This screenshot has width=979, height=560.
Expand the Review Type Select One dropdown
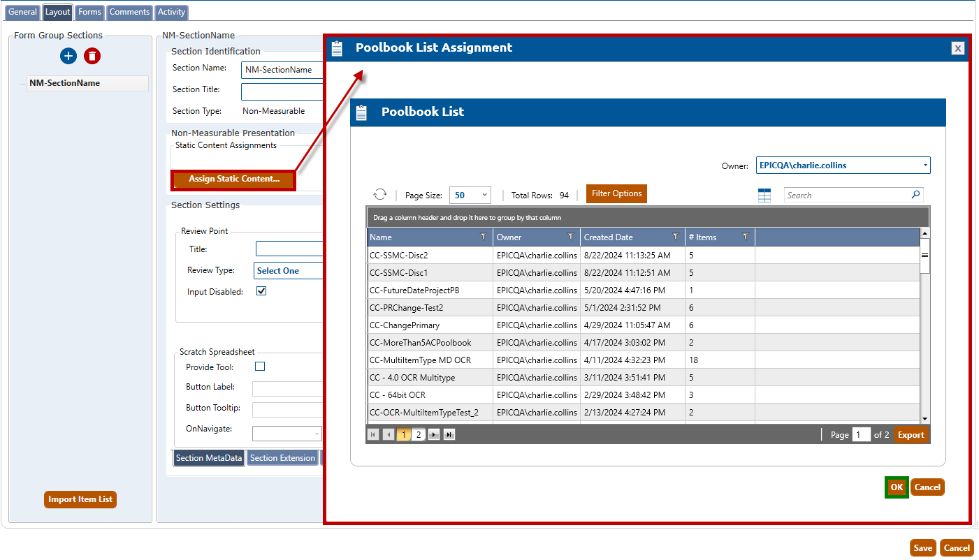289,271
